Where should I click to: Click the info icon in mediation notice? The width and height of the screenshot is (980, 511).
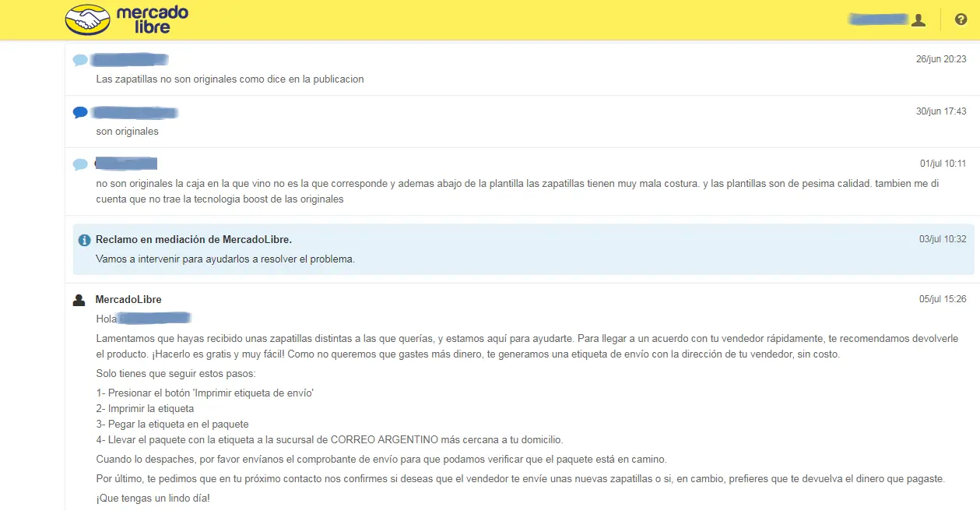click(x=84, y=240)
